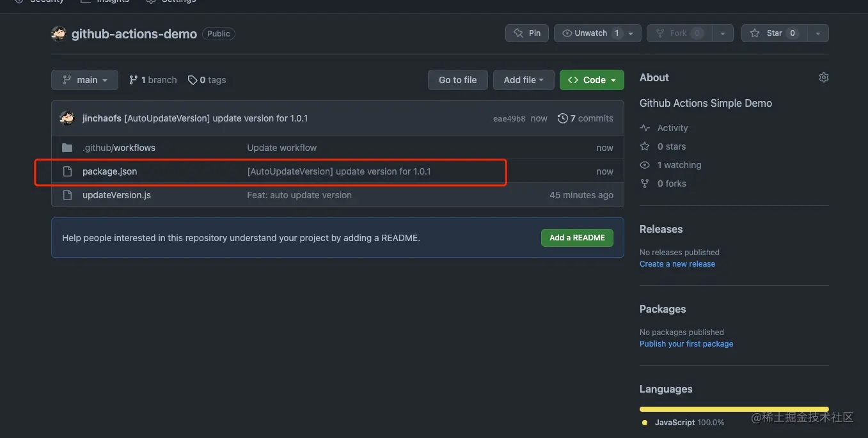The height and width of the screenshot is (438, 868).
Task: Open the About settings gear icon
Action: click(823, 77)
